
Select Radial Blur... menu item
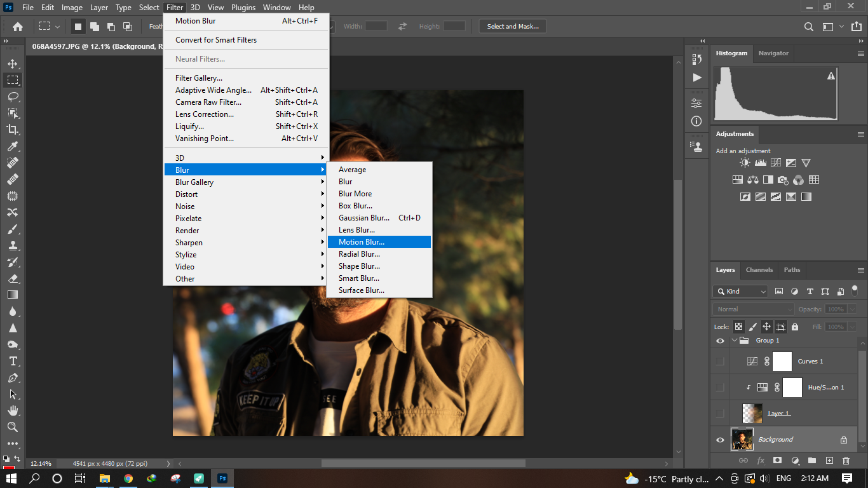(379, 254)
